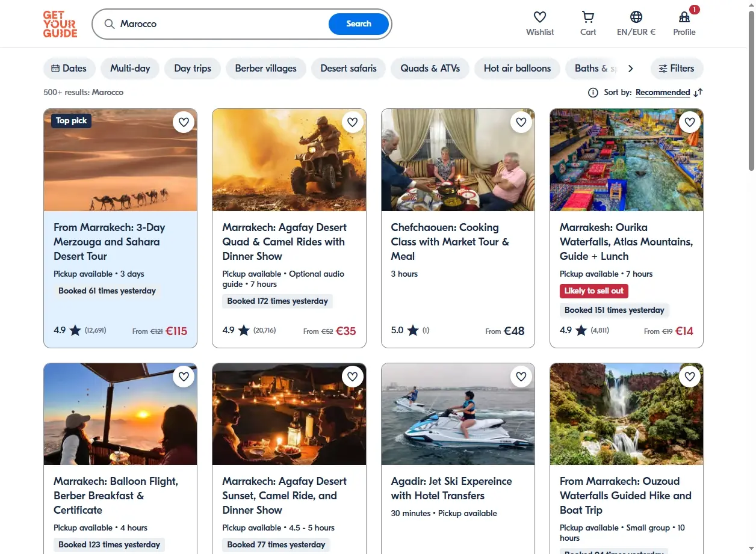Click the quad bike dust photo
The height and width of the screenshot is (554, 756).
289,160
